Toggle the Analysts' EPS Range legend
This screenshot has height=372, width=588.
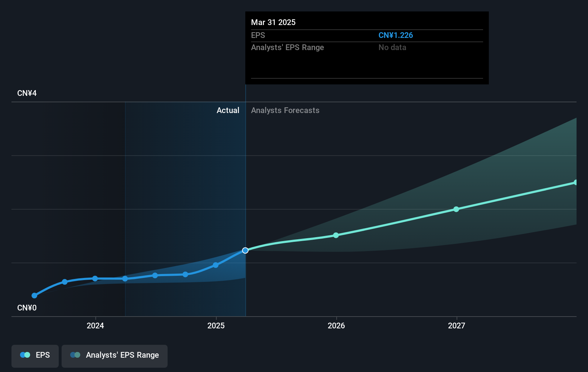[x=115, y=356]
